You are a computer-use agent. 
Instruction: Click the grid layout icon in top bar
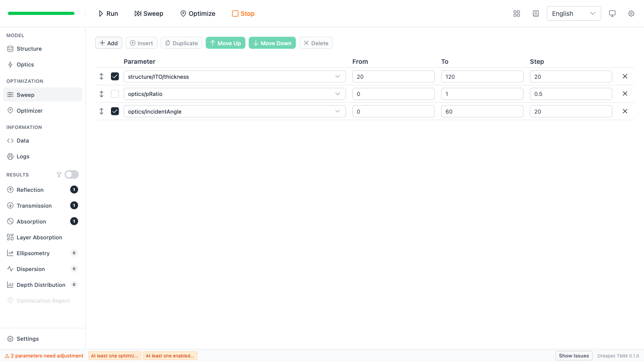[517, 14]
